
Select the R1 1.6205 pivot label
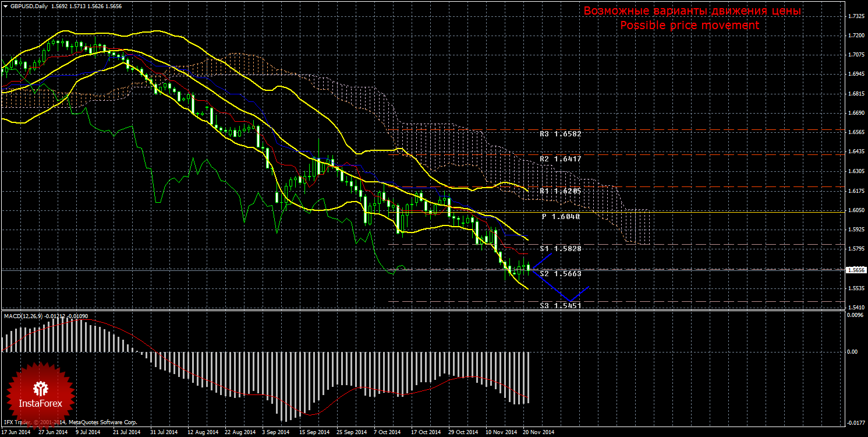pos(560,191)
